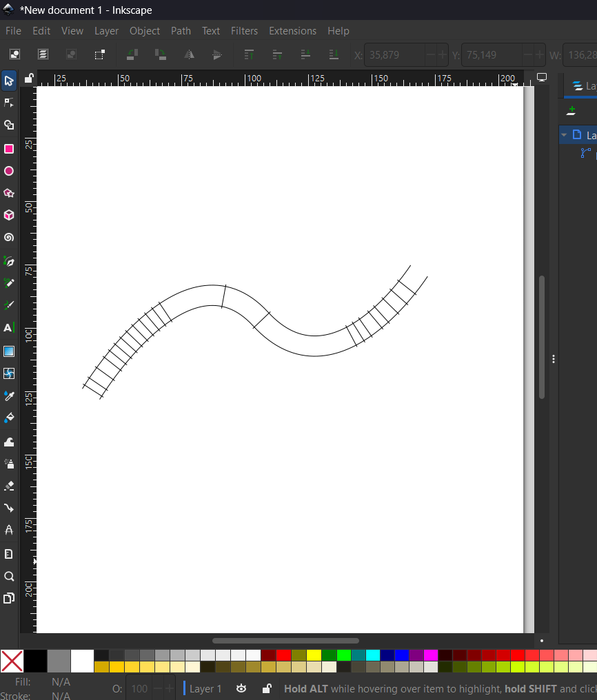
Task: Click the Y position input field
Action: [x=491, y=54]
